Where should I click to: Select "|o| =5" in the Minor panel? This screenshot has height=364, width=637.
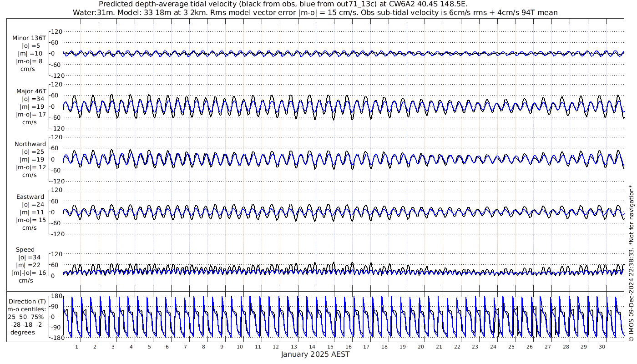31,46
